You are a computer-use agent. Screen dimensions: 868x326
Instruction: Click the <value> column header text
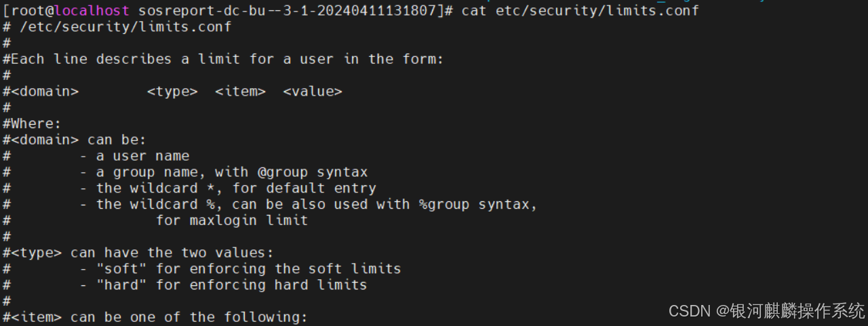tap(312, 91)
